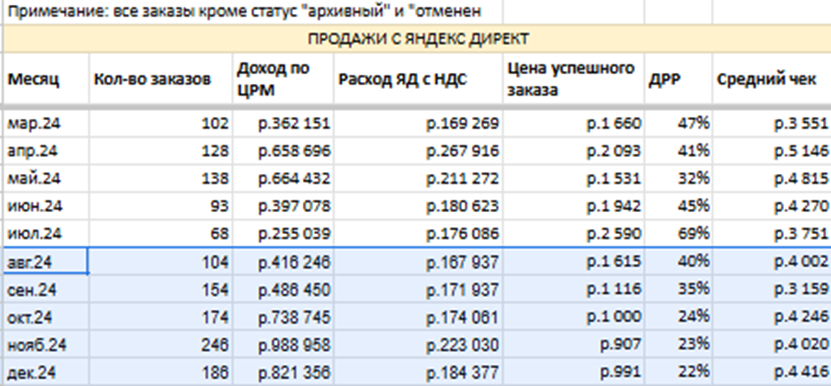The width and height of the screenshot is (831, 386).
Task: Select order price cell 'р.907'
Action: [573, 345]
